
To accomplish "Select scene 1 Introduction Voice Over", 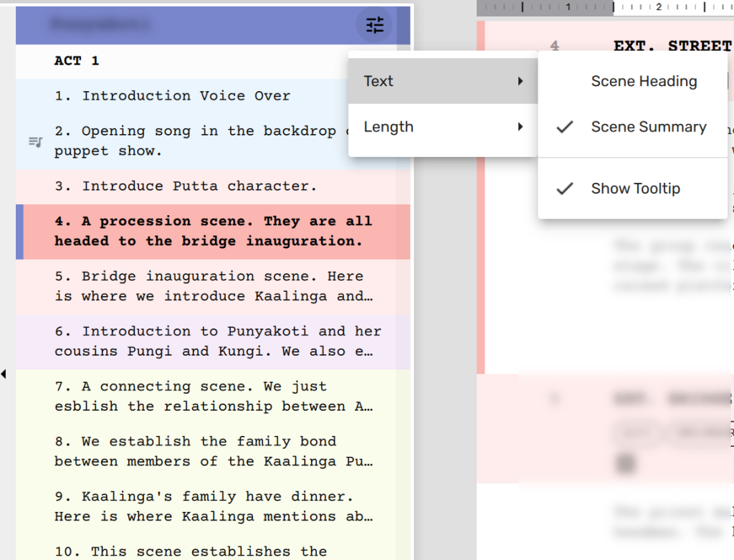I will 172,96.
